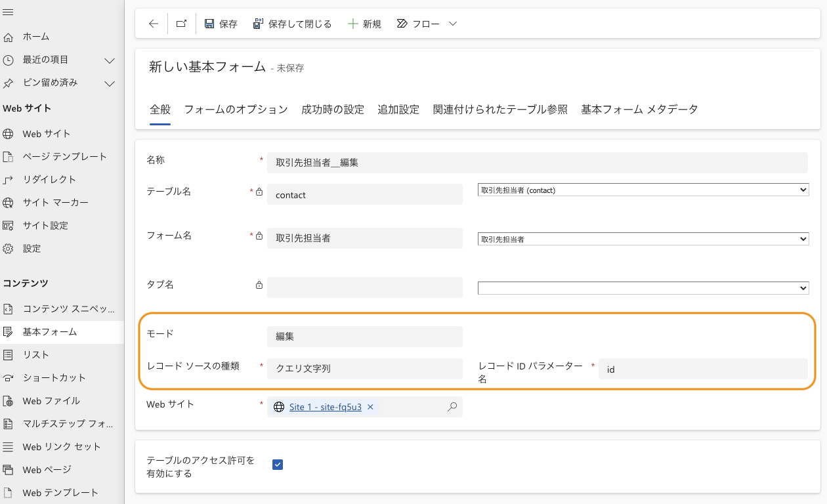Click the 保存 save icon button
Image resolution: width=827 pixels, height=504 pixels.
(x=221, y=24)
